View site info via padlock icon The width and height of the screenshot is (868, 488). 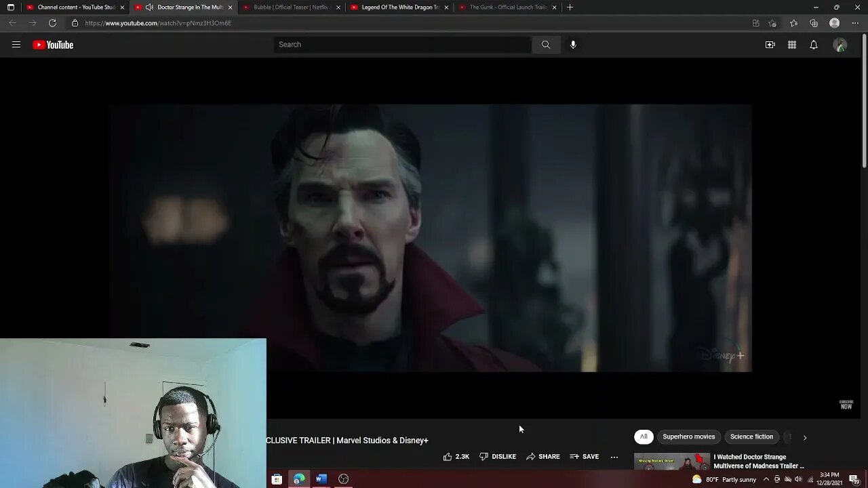75,23
